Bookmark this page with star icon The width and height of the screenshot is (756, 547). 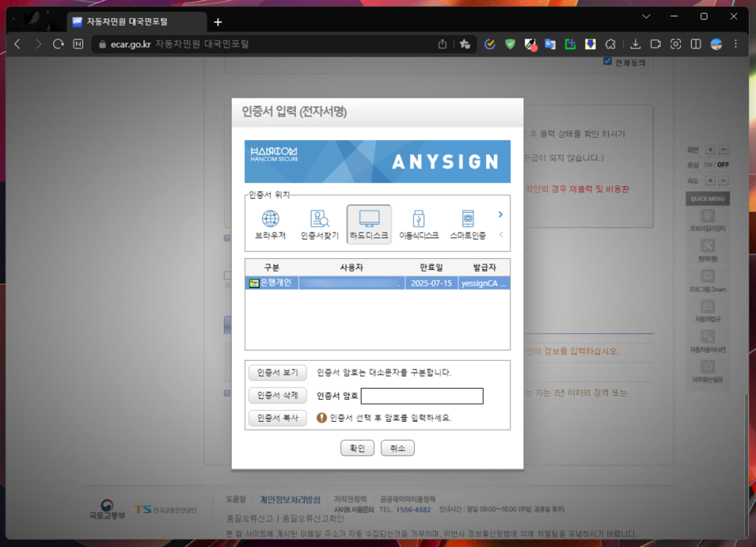(465, 45)
